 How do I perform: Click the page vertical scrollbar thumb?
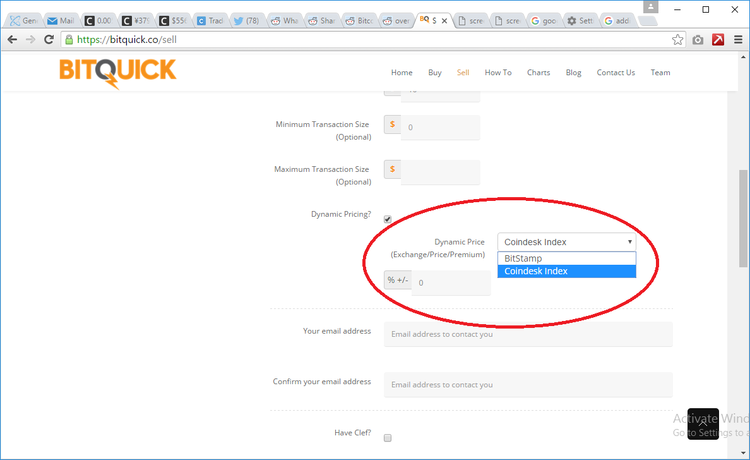[x=743, y=218]
